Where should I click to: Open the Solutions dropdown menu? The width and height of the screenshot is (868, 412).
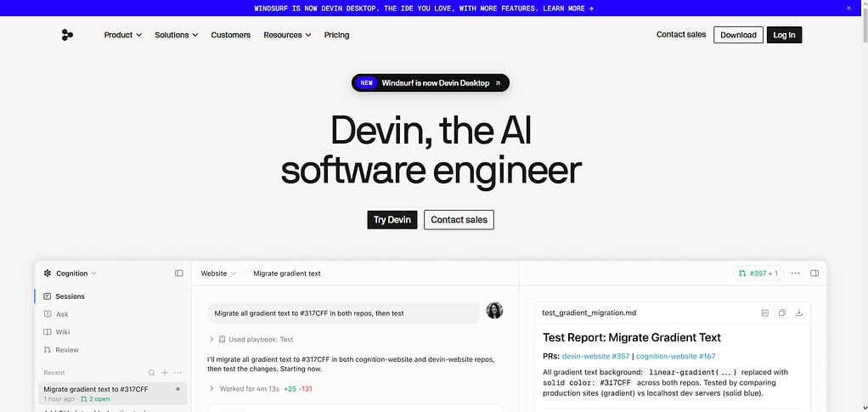pyautogui.click(x=176, y=35)
